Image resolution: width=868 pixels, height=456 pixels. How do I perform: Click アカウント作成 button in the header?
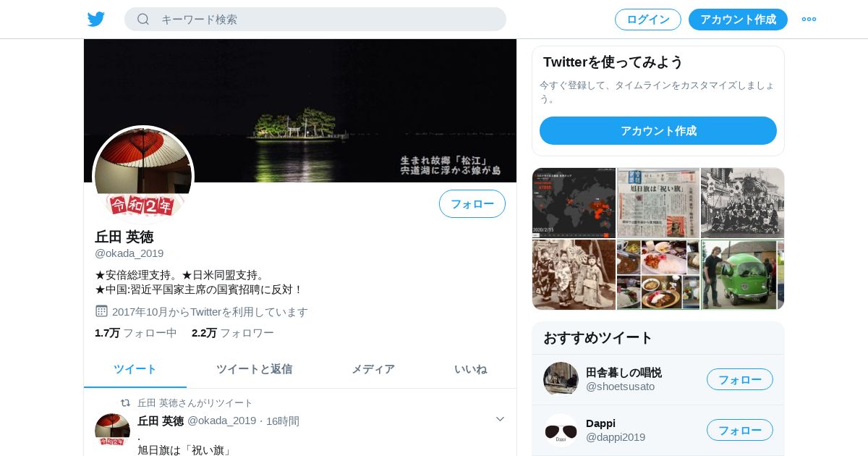(738, 20)
